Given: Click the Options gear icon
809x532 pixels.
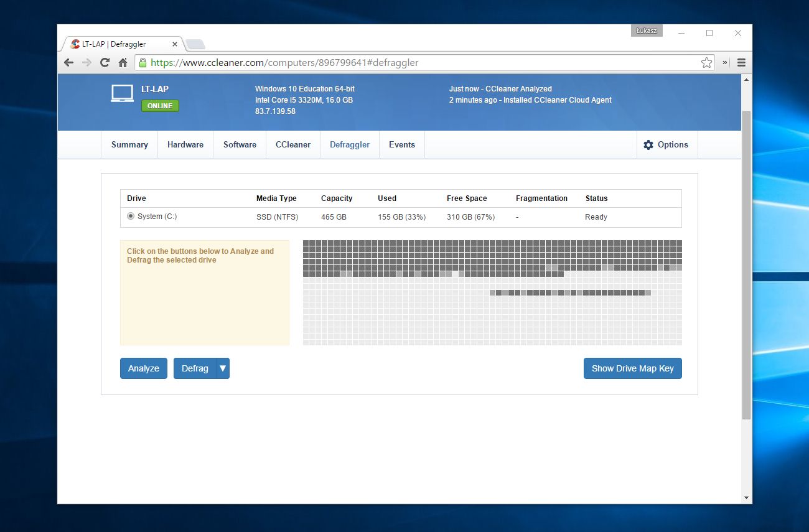Looking at the screenshot, I should (x=648, y=145).
